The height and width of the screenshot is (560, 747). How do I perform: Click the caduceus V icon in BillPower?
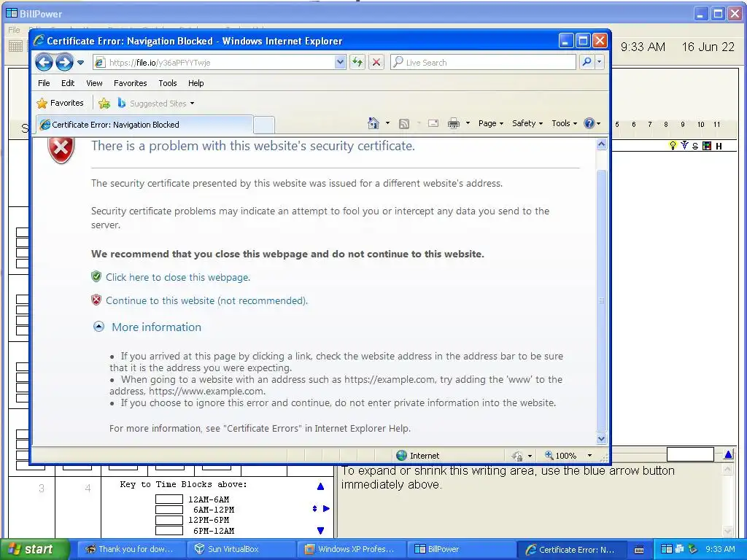[684, 145]
